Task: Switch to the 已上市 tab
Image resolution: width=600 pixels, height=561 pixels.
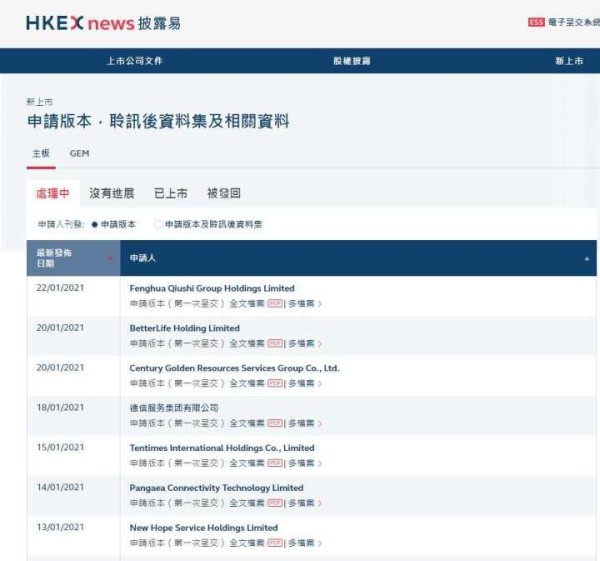Action: (x=170, y=193)
